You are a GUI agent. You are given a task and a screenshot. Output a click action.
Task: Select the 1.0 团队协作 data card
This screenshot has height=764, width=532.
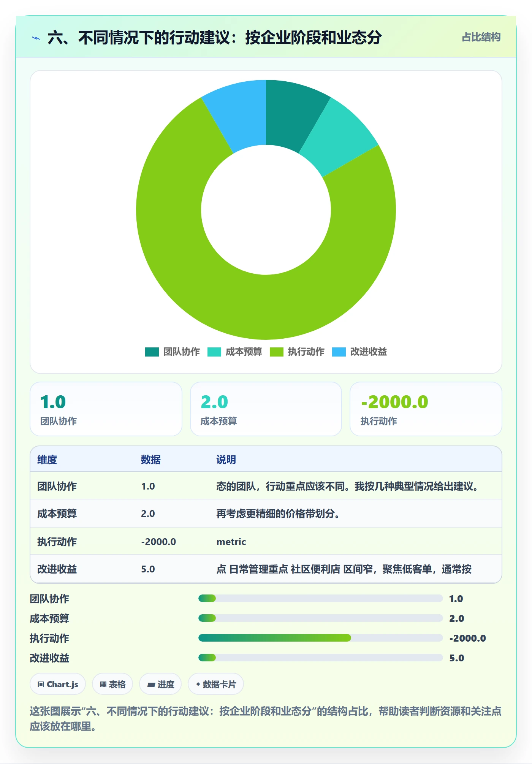click(x=106, y=409)
